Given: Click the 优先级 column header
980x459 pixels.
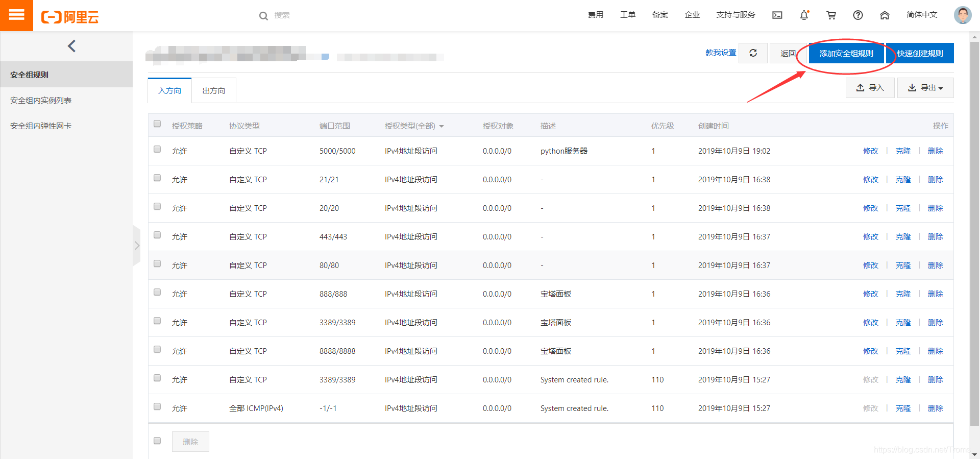Looking at the screenshot, I should coord(663,126).
